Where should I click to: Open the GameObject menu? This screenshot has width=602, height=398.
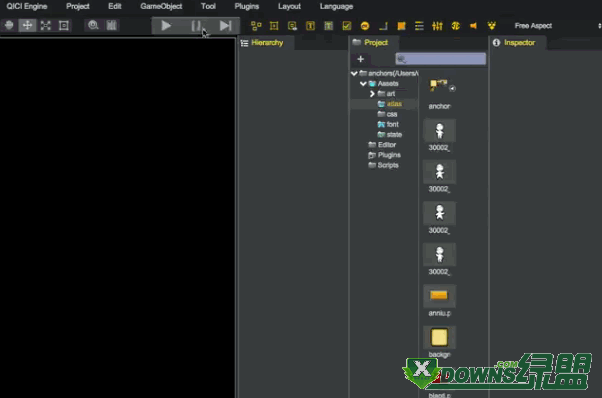click(161, 6)
